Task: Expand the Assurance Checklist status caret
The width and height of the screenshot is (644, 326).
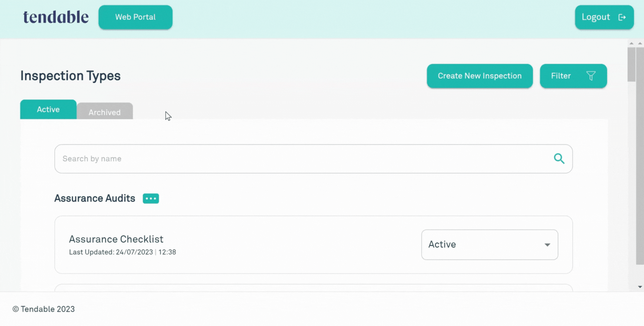Action: click(547, 245)
